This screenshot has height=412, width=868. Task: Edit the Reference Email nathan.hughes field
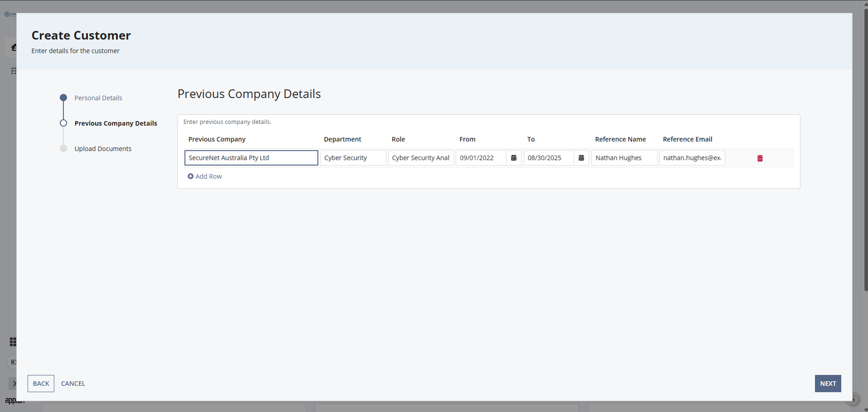[x=692, y=158]
